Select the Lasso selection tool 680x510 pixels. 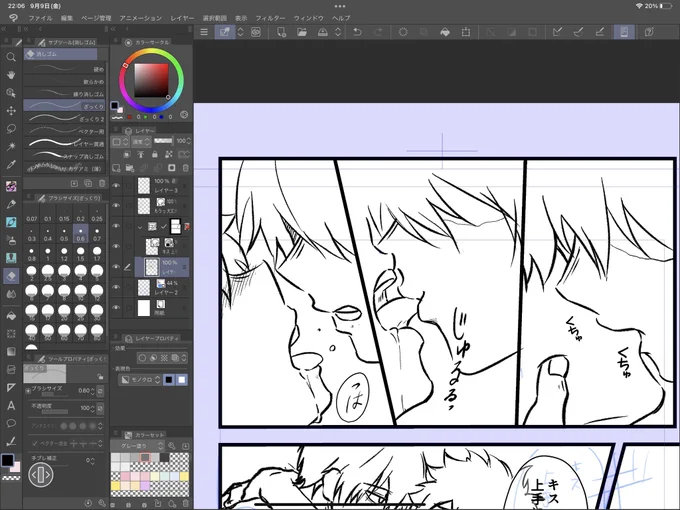[x=11, y=128]
